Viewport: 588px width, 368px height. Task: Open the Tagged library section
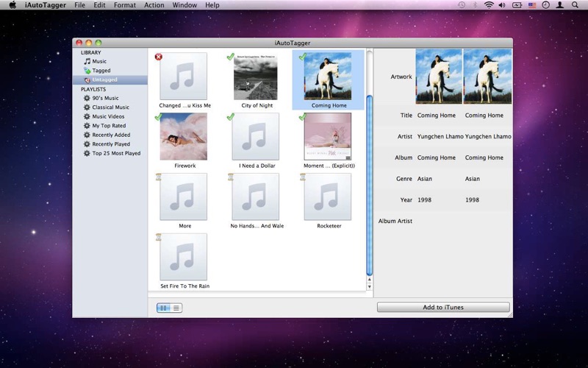coord(101,71)
